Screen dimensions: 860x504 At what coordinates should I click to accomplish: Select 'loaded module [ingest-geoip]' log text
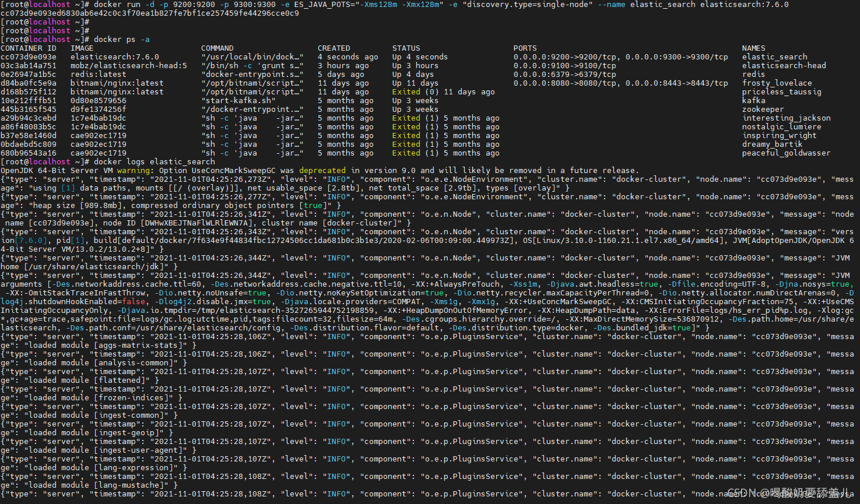tap(94, 433)
